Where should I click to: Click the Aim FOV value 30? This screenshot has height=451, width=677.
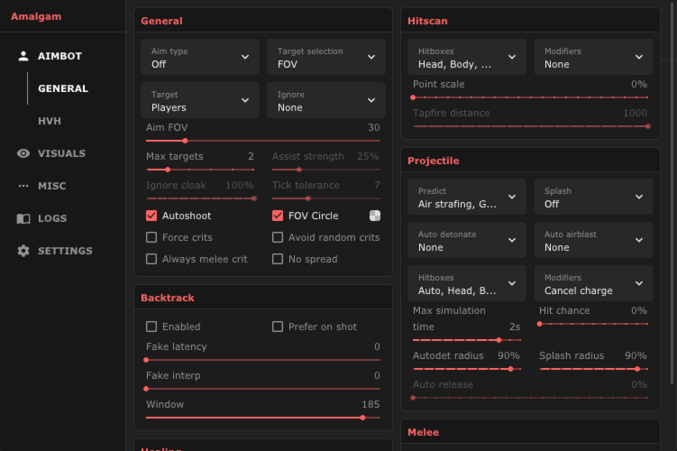pos(374,128)
